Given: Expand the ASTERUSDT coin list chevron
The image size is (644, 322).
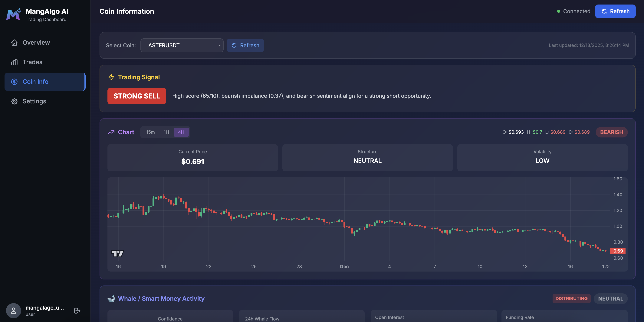Looking at the screenshot, I should coord(220,45).
